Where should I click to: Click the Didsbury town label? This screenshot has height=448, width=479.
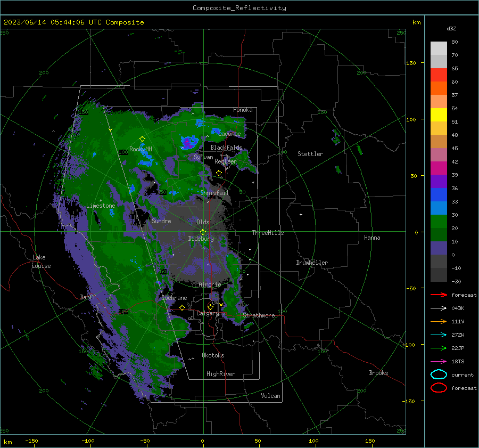201,239
